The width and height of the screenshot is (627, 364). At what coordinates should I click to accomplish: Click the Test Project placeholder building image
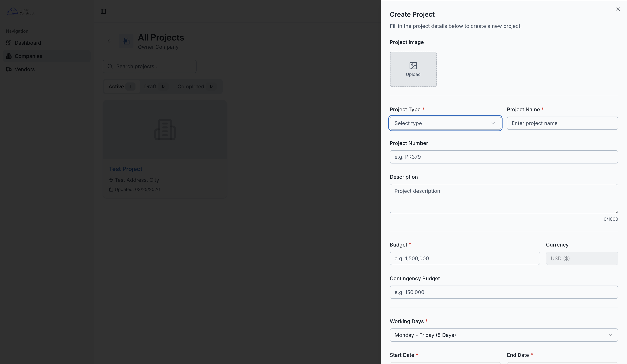(x=165, y=129)
